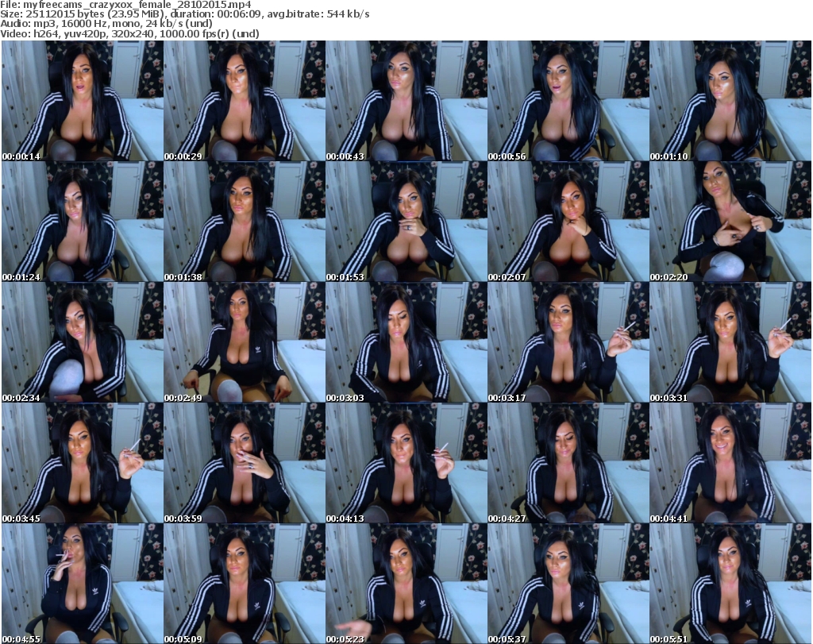
Task: Click the 'Size: 25112015 bytes' info line
Action: tap(184, 14)
